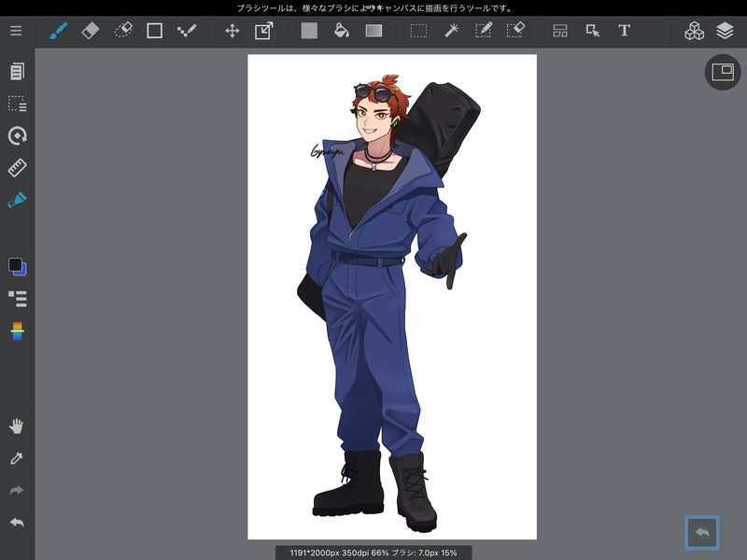Select the dot/pixel pen tool
This screenshot has width=747, height=560.
(x=186, y=31)
